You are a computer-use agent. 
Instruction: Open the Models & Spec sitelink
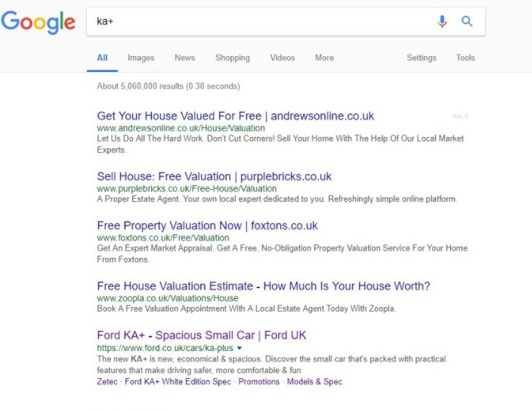click(x=314, y=381)
